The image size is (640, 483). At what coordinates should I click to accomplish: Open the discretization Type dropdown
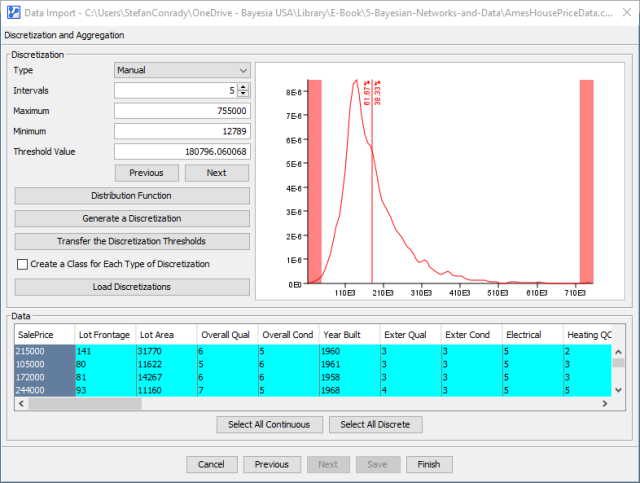[x=182, y=70]
